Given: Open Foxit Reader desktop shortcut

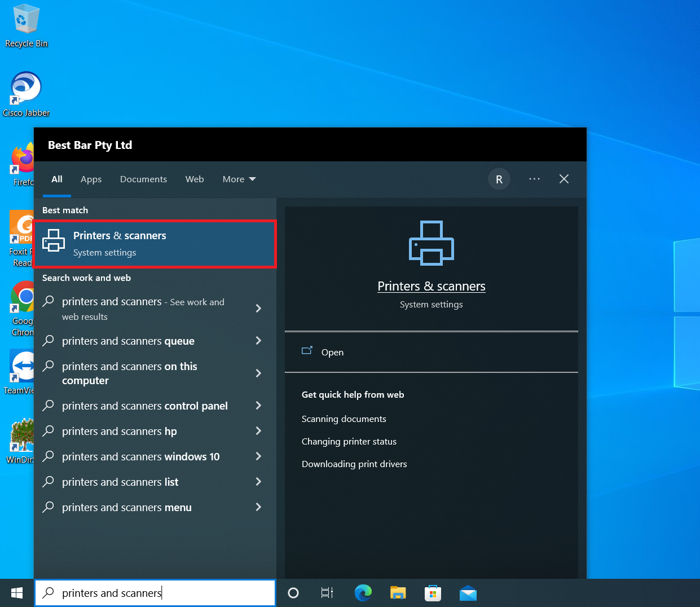Looking at the screenshot, I should point(21,239).
